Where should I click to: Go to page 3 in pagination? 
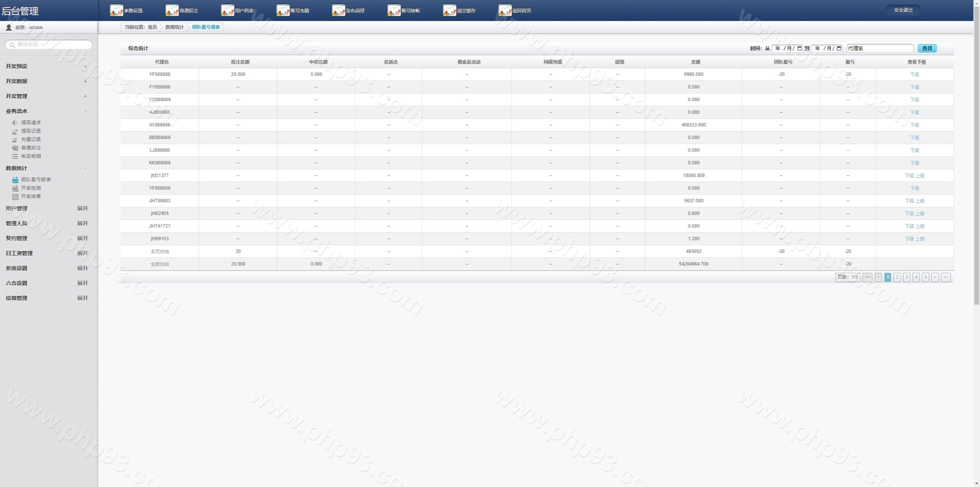pyautogui.click(x=906, y=277)
